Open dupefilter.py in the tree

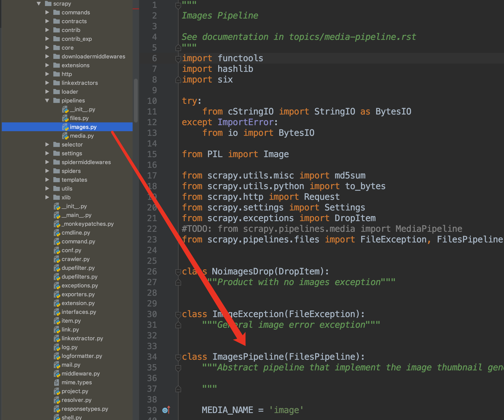[78, 268]
